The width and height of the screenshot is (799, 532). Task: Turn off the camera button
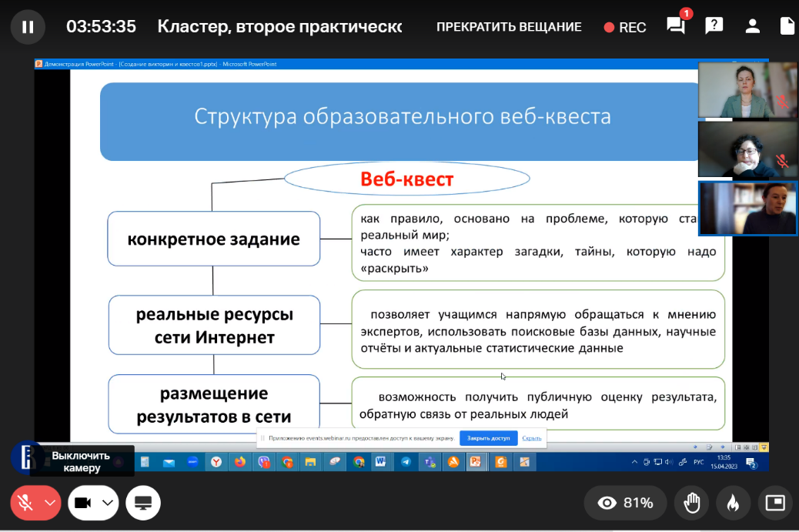(x=83, y=504)
